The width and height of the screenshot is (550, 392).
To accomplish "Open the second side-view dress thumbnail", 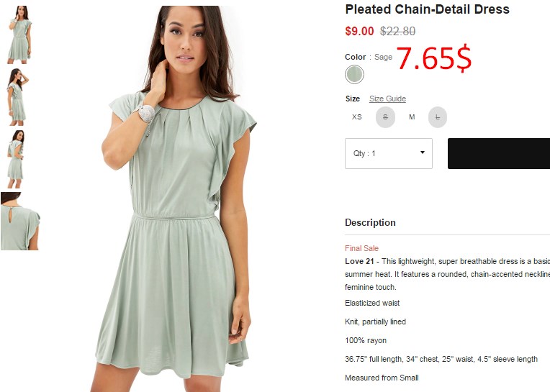I will (x=18, y=96).
